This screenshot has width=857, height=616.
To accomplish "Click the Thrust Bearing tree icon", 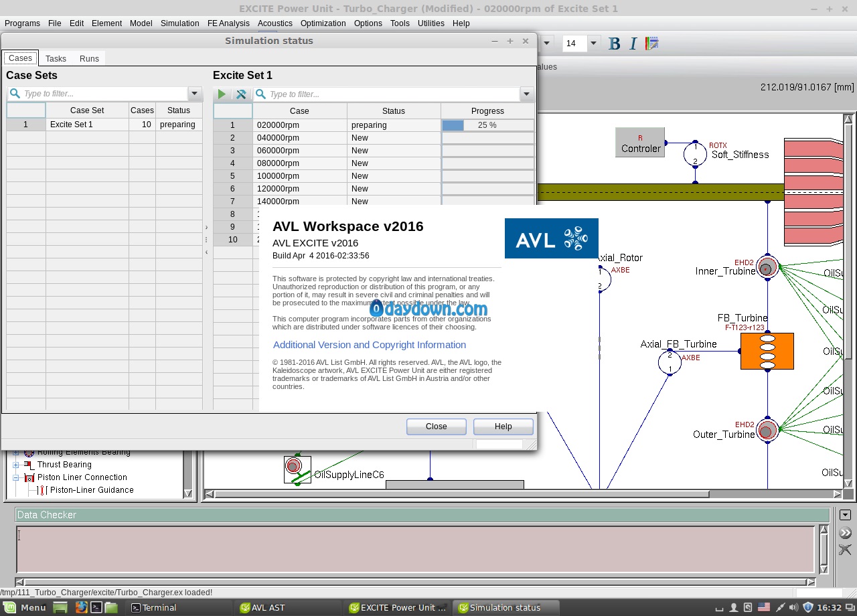I will (x=29, y=465).
